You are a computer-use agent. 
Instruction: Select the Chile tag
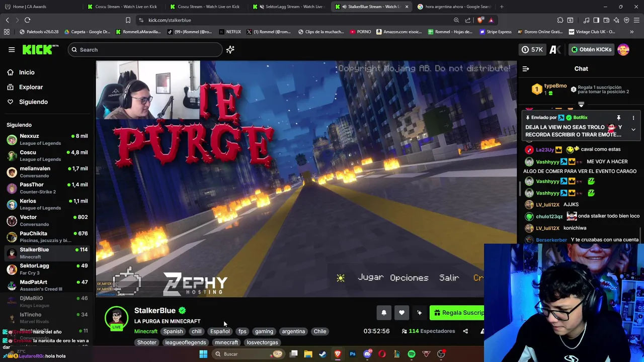click(x=320, y=331)
